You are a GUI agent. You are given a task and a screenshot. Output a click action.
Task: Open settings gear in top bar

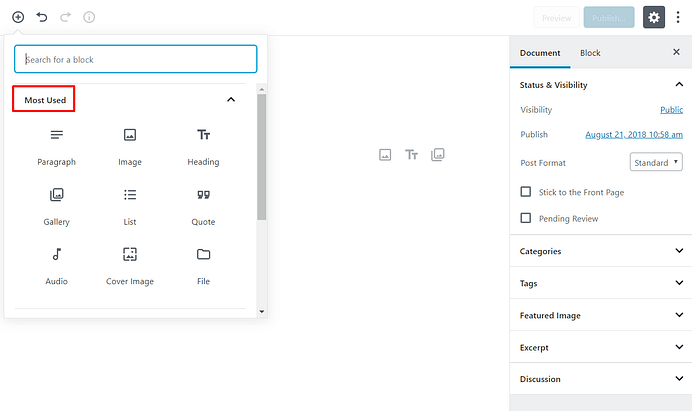654,17
